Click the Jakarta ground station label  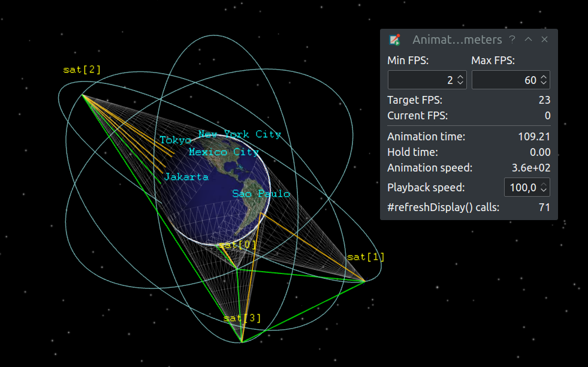point(186,177)
